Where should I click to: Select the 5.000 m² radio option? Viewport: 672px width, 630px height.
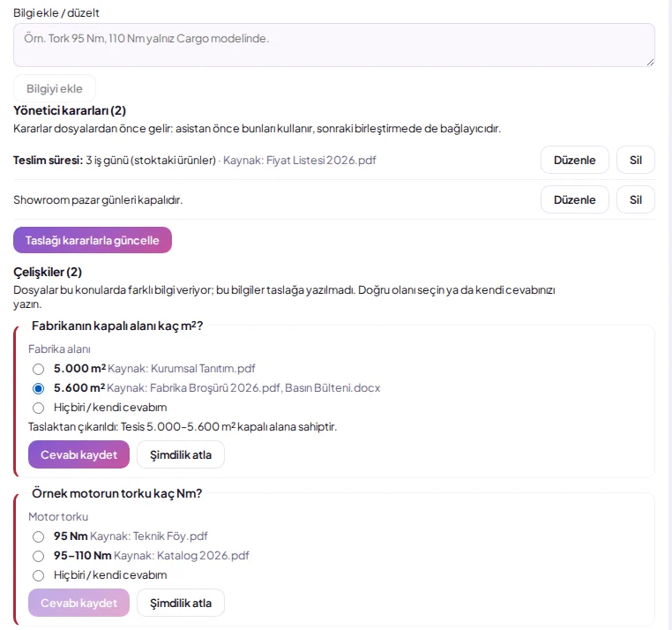point(38,369)
